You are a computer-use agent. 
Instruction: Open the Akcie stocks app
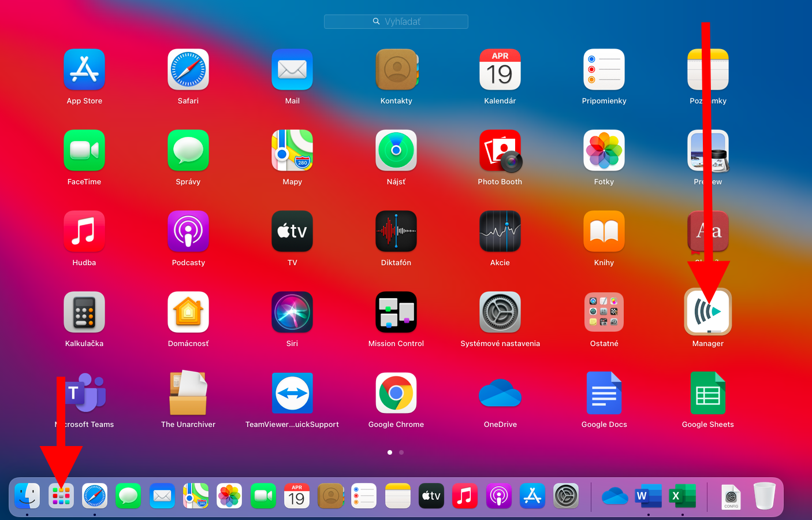tap(500, 232)
